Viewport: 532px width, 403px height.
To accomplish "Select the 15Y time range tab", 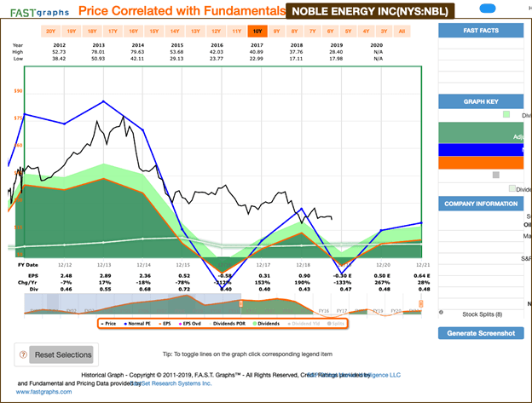I will [x=154, y=32].
